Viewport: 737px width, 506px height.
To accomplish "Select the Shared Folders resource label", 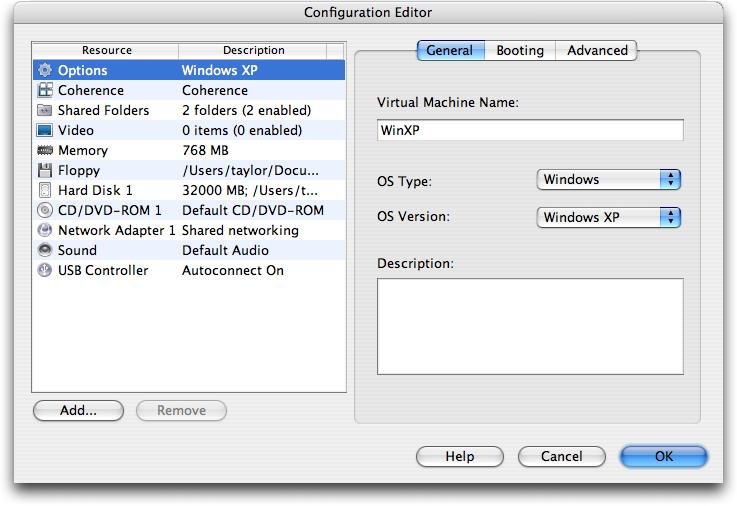I will pyautogui.click(x=103, y=110).
